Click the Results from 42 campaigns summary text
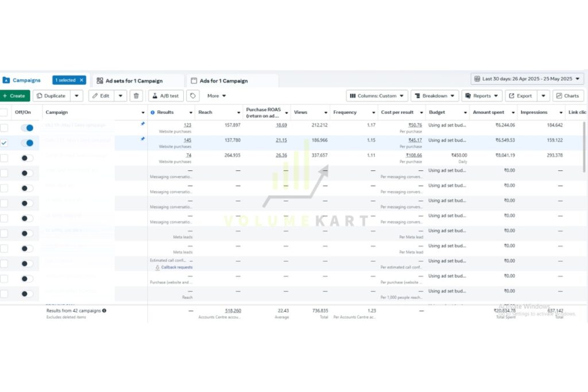The width and height of the screenshot is (588, 392). point(73,311)
